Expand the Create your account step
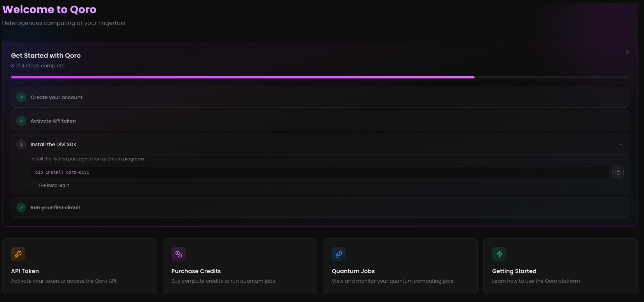The image size is (644, 302). [x=320, y=97]
